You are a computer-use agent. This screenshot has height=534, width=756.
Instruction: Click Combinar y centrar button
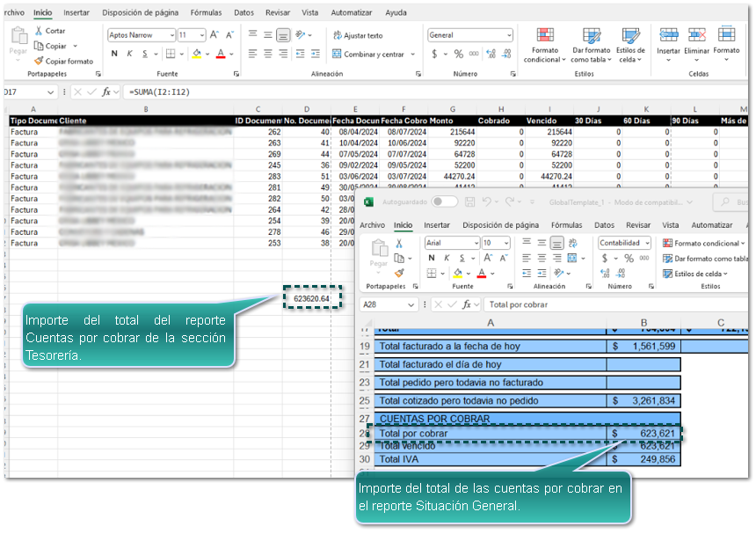coord(367,55)
